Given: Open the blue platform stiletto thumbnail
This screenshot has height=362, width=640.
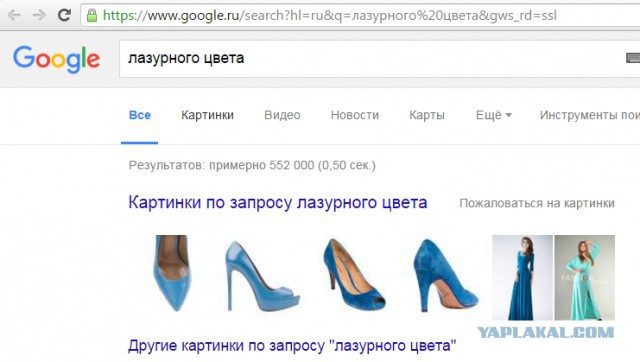Looking at the screenshot, I should tap(262, 276).
